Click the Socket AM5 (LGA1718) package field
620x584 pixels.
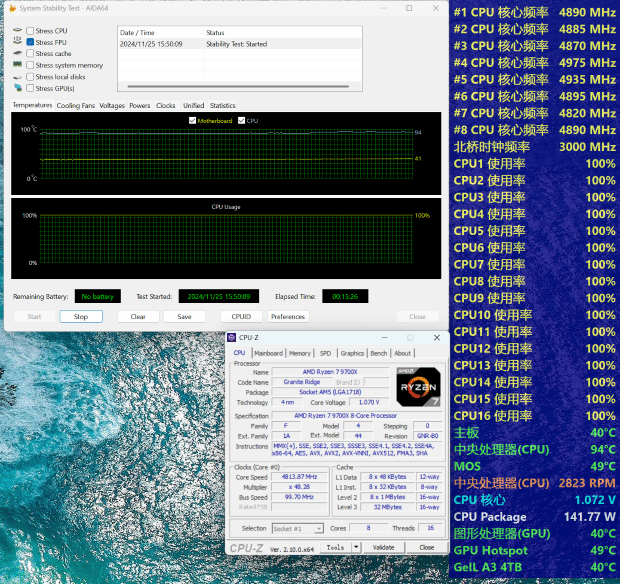pos(330,392)
